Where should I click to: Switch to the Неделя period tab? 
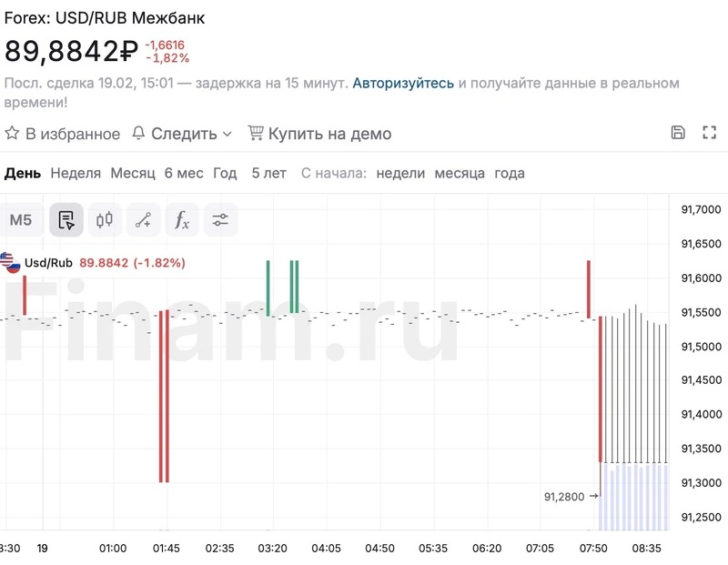point(76,173)
